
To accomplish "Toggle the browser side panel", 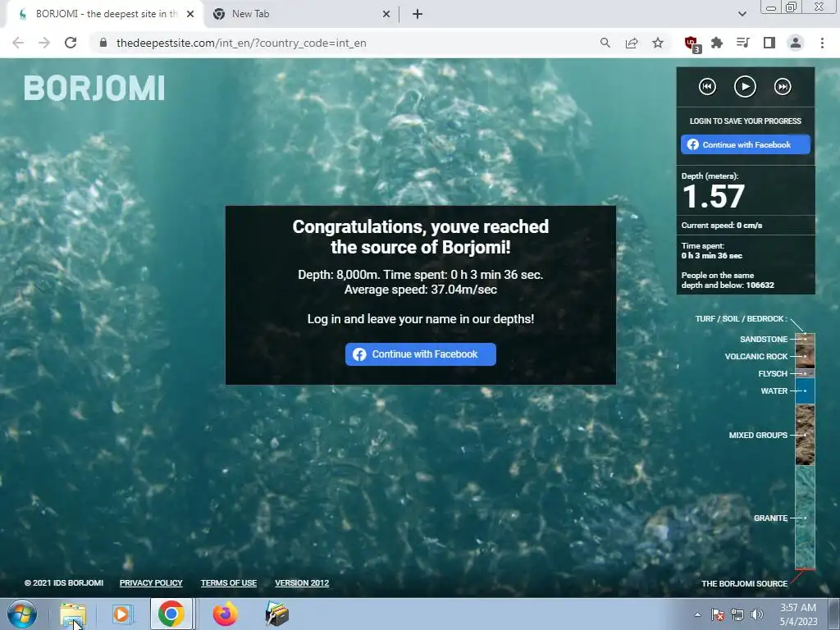I will point(769,43).
